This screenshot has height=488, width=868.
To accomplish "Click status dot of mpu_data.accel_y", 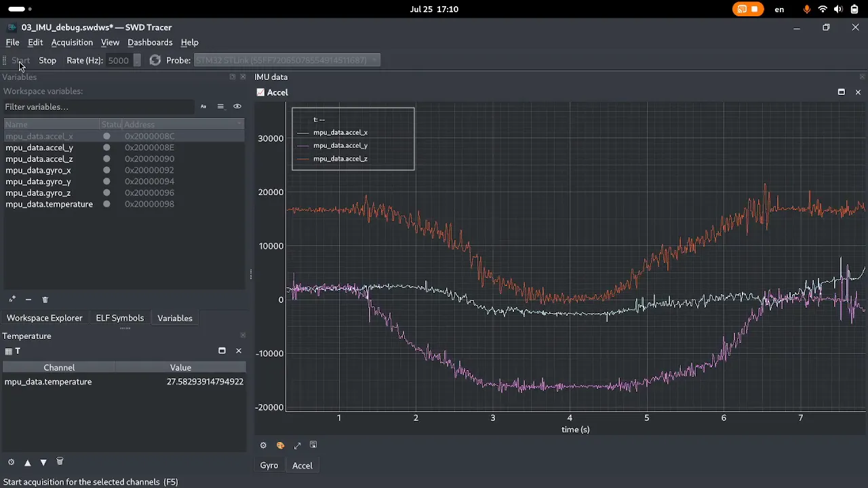I will [x=106, y=148].
